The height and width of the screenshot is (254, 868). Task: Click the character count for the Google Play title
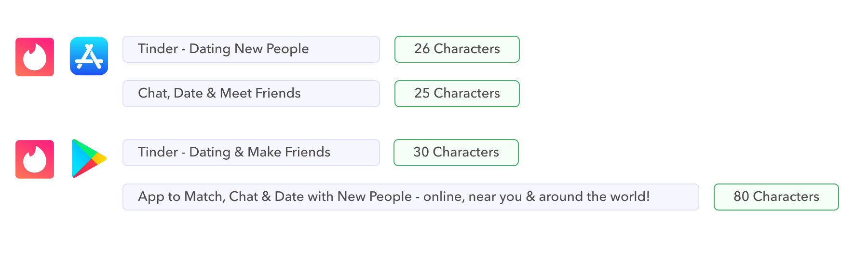point(456,153)
